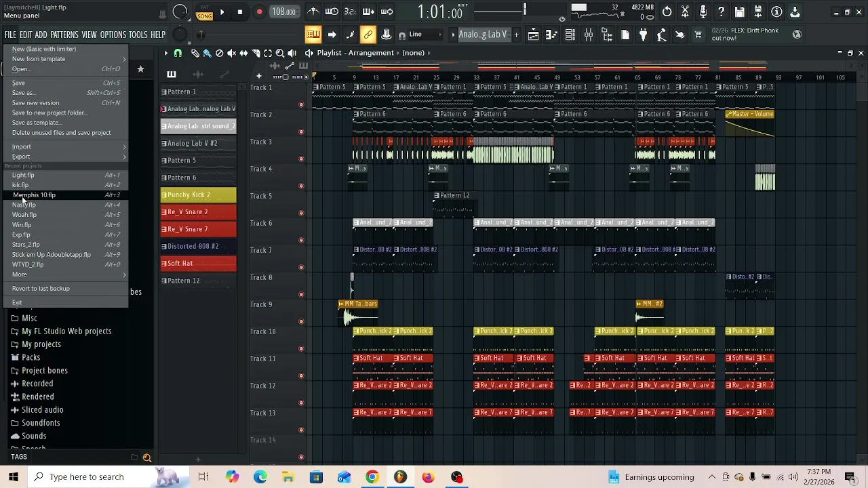Click Revert to last backup
The height and width of the screenshot is (488, 868).
point(66,289)
